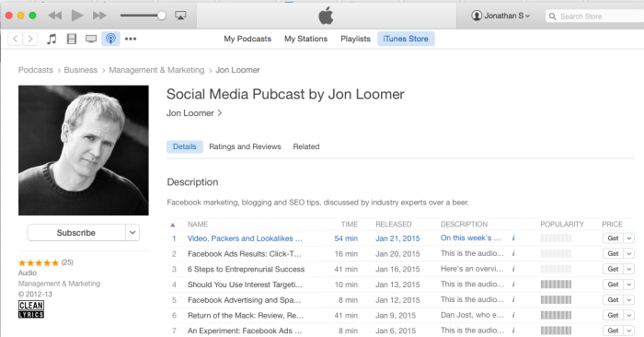Open the Related tab
644x337 pixels.
306,146
